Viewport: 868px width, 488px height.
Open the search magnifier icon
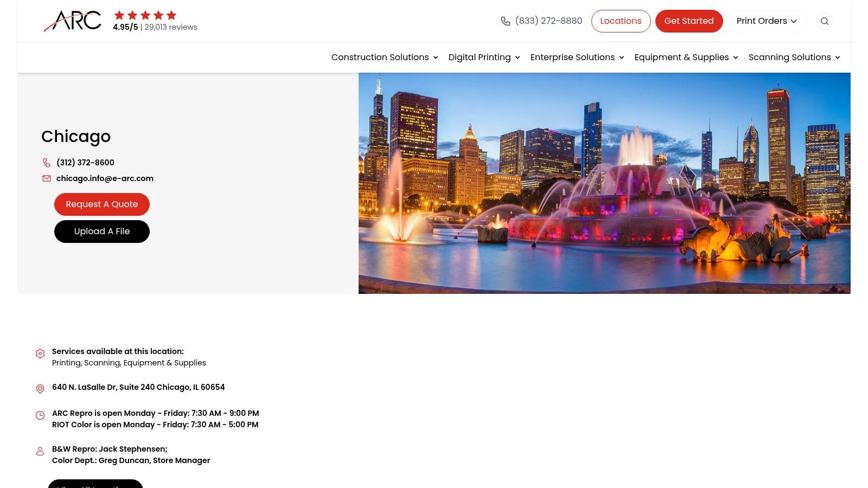824,21
